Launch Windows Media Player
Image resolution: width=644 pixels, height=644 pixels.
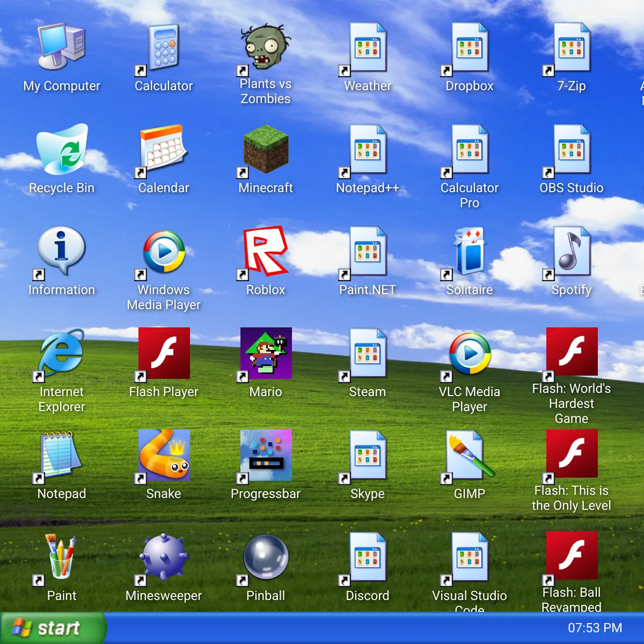coord(164,251)
